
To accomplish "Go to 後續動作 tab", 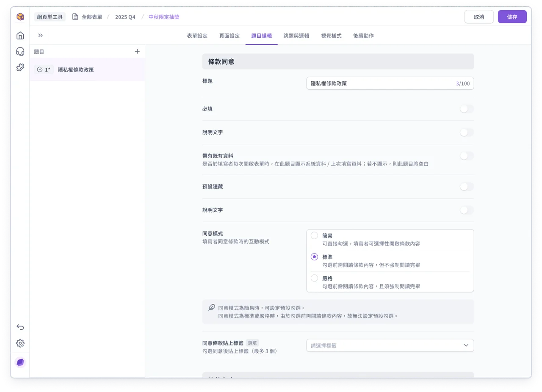I will [363, 36].
